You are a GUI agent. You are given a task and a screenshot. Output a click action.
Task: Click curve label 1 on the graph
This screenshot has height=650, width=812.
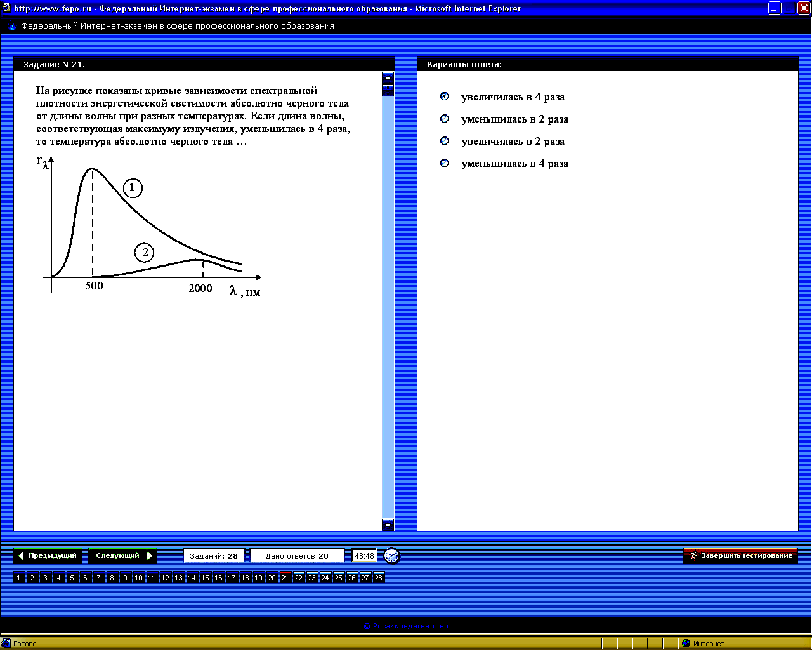[133, 188]
